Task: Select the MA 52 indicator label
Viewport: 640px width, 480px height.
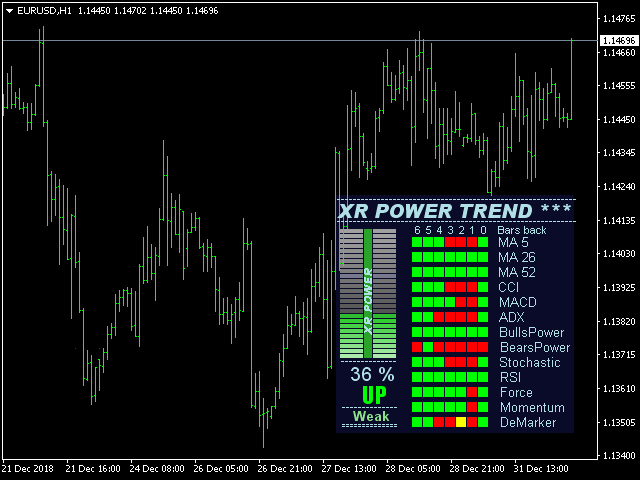Action: point(517,272)
